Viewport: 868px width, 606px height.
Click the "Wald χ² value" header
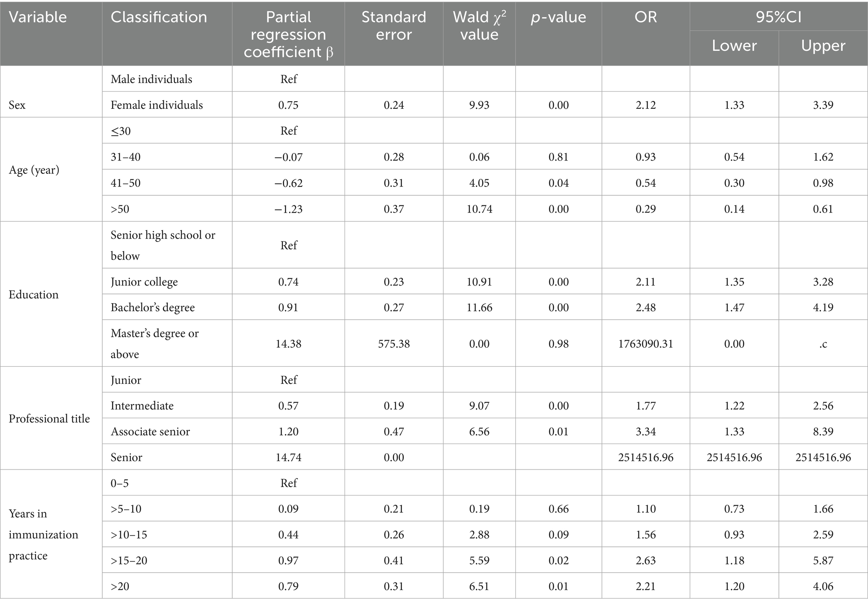(479, 26)
